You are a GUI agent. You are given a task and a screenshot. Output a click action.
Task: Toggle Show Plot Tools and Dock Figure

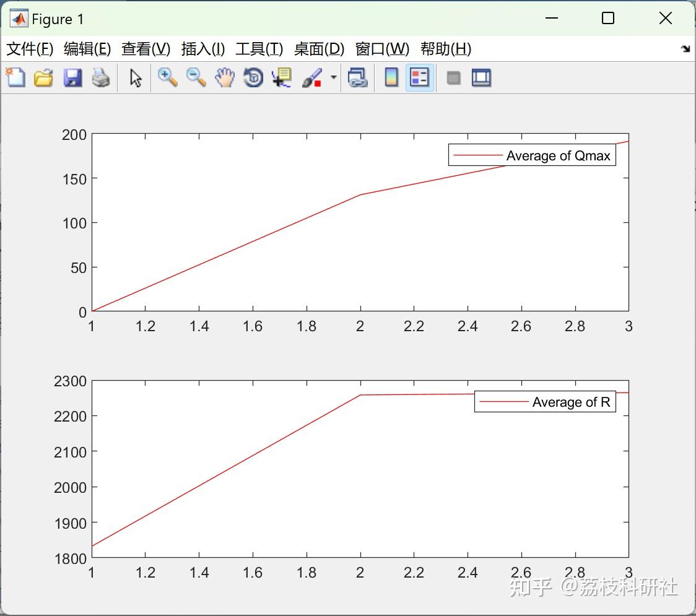pyautogui.click(x=481, y=77)
